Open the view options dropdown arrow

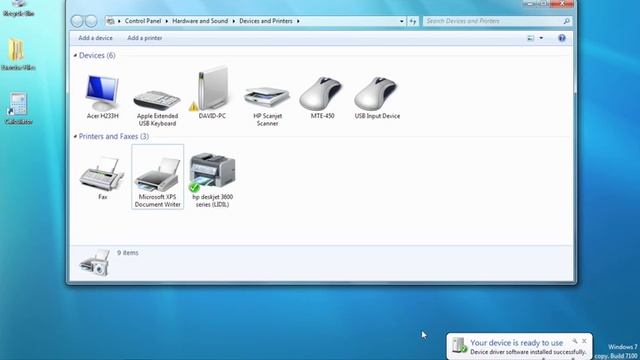click(x=541, y=38)
